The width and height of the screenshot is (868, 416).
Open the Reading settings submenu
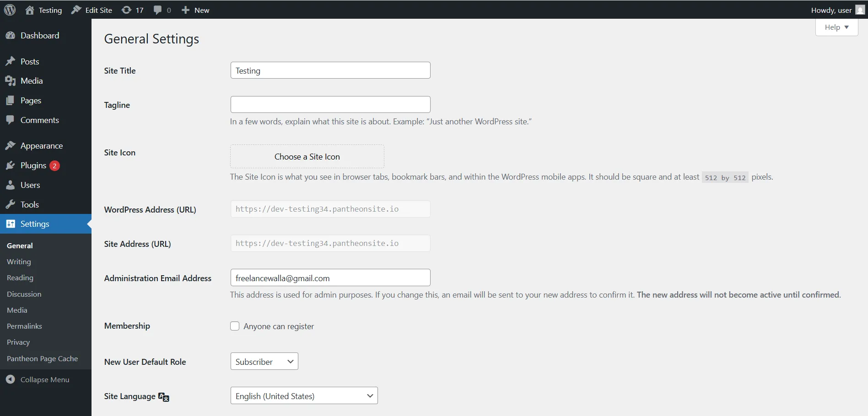click(20, 277)
